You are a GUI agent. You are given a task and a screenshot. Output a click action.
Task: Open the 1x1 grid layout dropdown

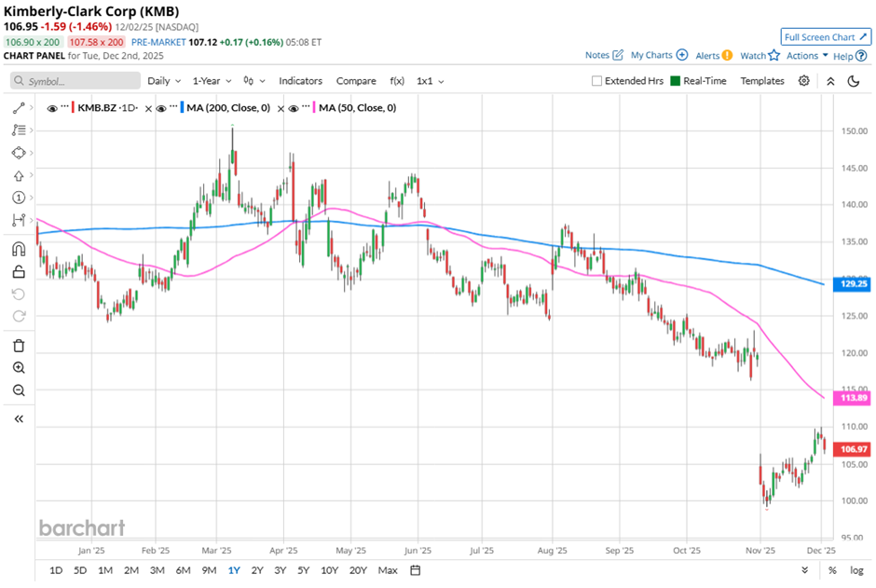click(x=431, y=81)
